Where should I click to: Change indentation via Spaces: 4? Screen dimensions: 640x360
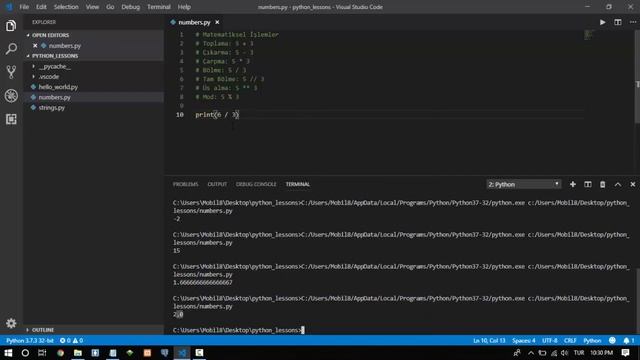tap(524, 340)
